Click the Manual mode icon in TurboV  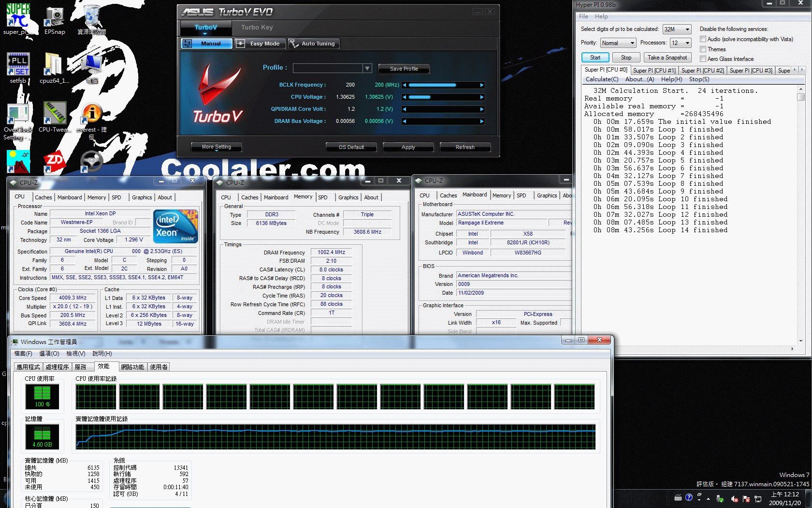(188, 44)
